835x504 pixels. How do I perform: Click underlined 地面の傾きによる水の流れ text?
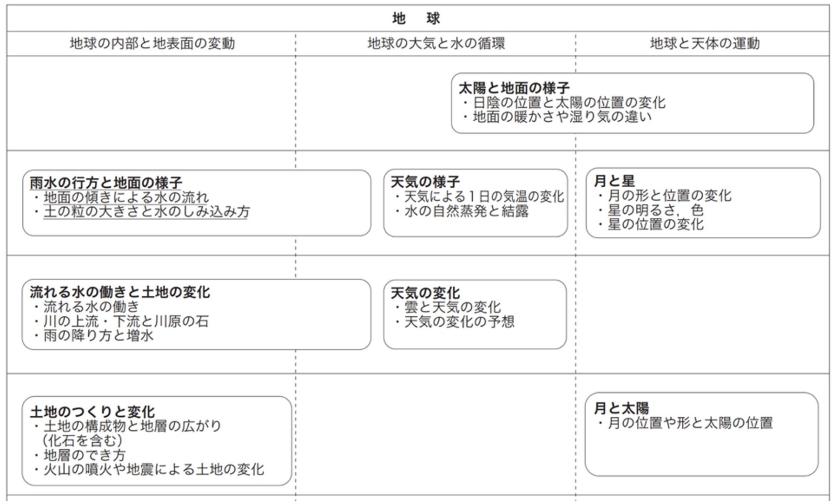126,197
